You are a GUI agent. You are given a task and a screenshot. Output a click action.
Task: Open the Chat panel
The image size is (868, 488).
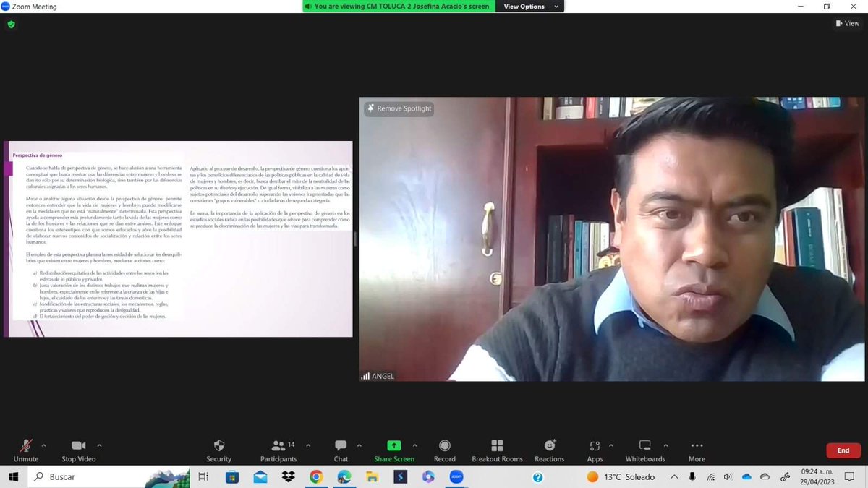click(x=341, y=450)
